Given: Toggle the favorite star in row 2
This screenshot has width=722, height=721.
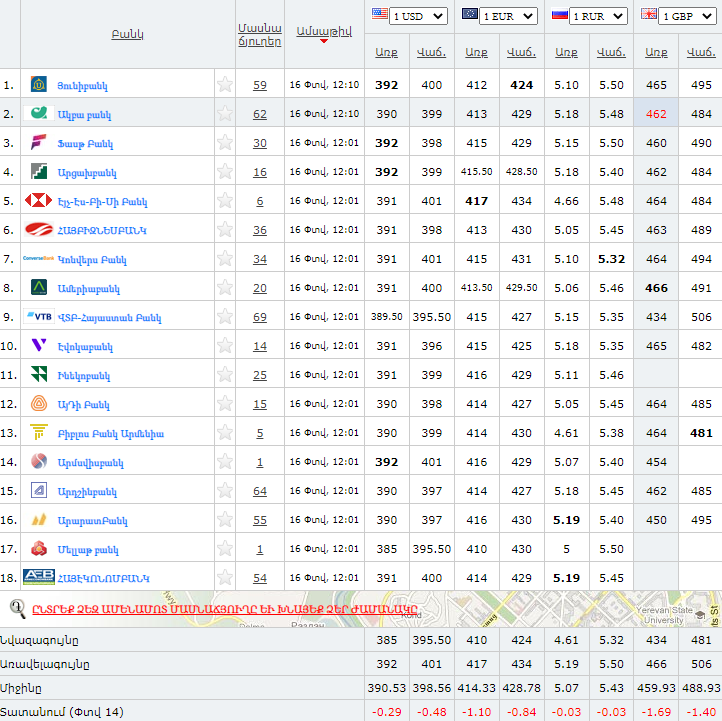Looking at the screenshot, I should click(225, 113).
